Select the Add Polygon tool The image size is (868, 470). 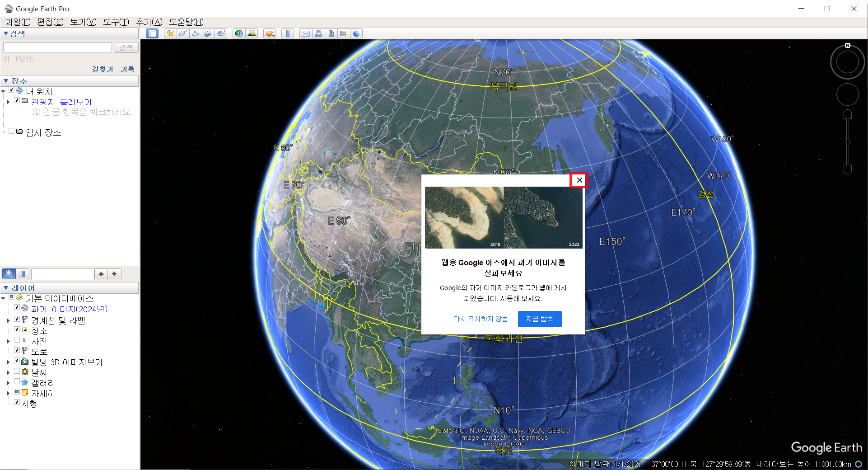(183, 33)
